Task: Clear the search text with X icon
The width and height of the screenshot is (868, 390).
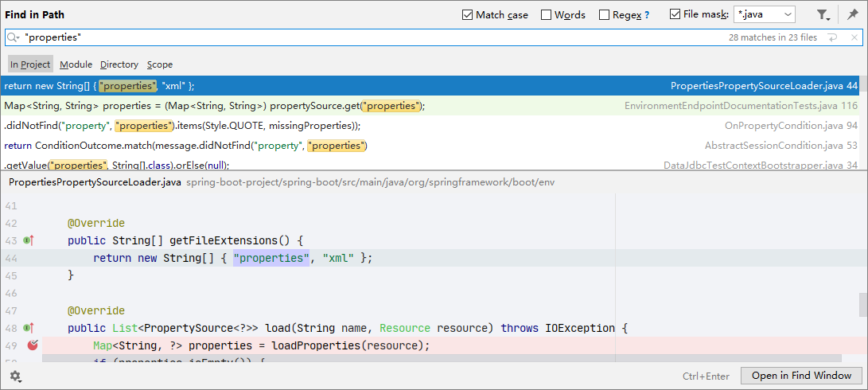Action: pos(854,37)
